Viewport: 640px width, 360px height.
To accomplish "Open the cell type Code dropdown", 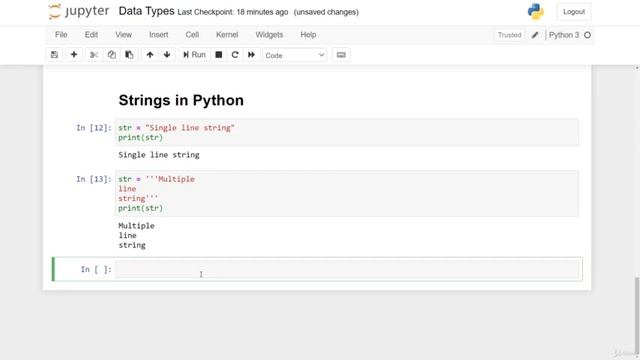I will coord(295,55).
